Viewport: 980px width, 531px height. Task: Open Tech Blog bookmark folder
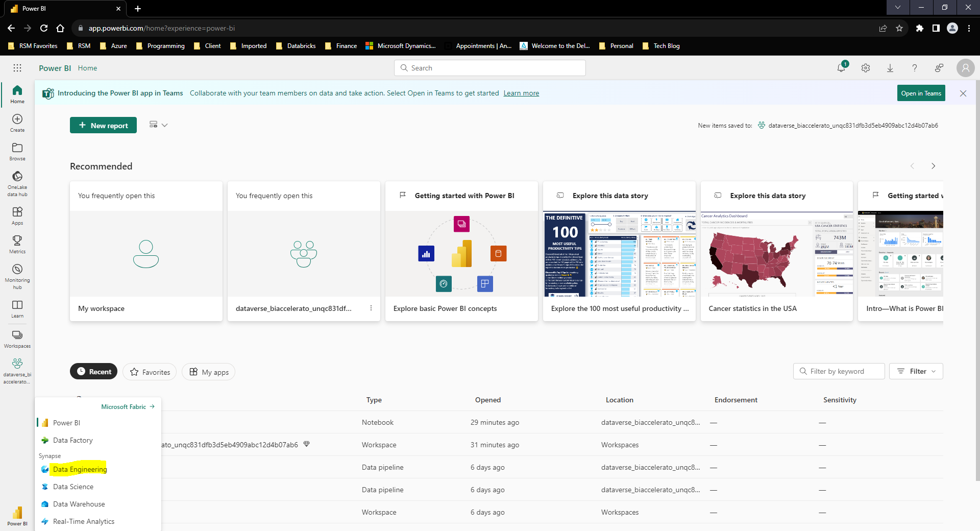point(661,46)
